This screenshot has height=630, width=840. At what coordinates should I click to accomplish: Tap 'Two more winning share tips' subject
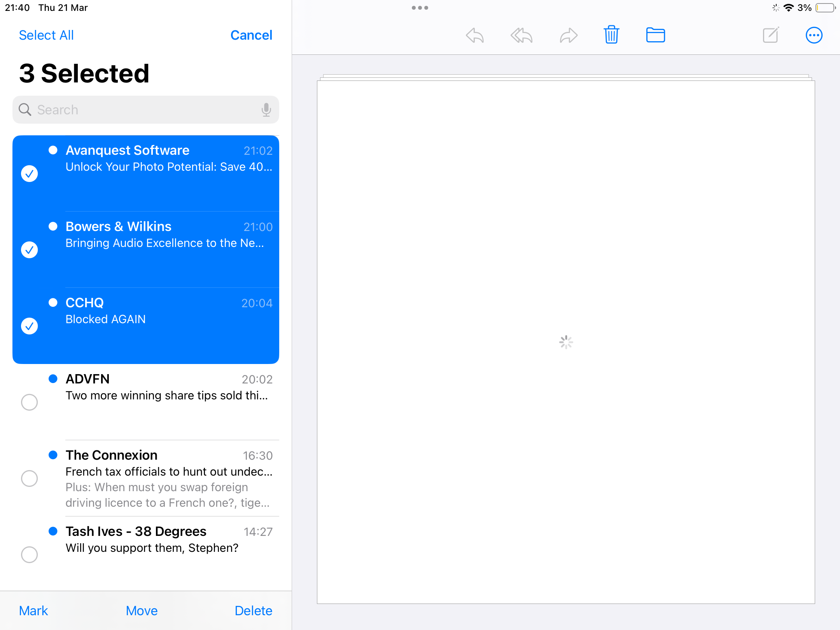[x=167, y=395]
